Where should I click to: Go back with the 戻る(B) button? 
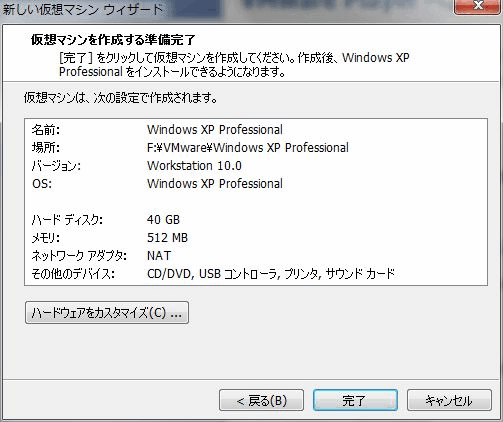261,400
